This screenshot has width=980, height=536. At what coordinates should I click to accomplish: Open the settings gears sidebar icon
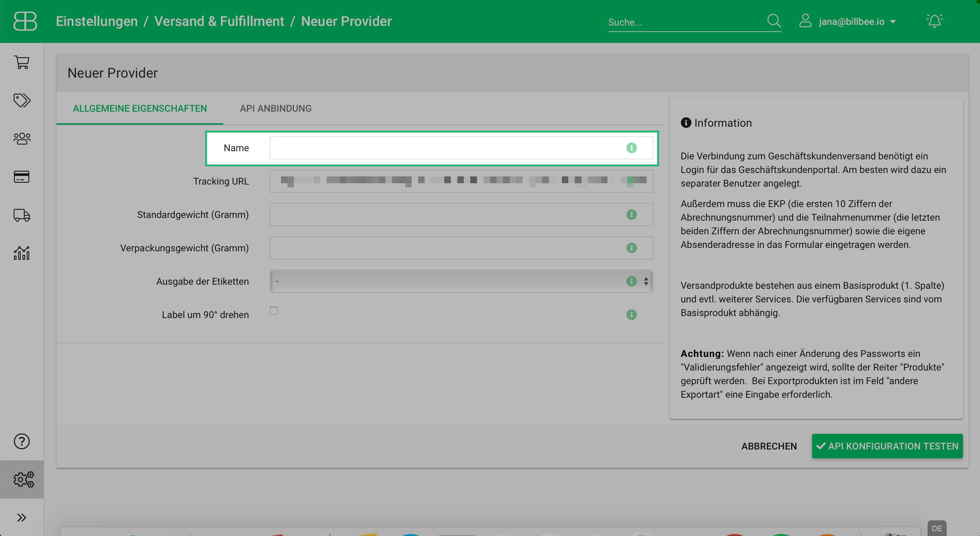(23, 479)
